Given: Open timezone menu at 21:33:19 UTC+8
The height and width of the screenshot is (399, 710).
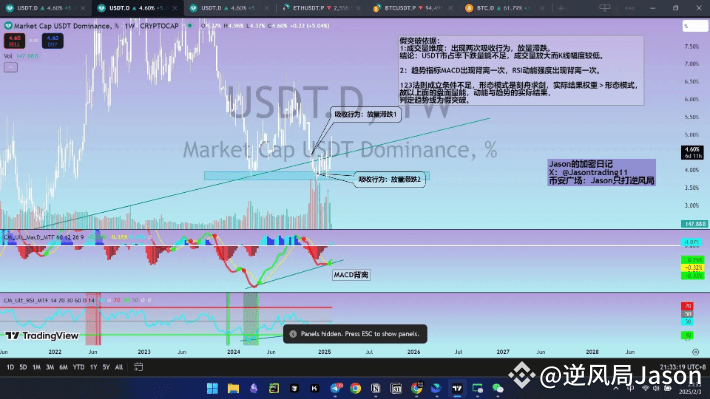Looking at the screenshot, I should click(682, 367).
